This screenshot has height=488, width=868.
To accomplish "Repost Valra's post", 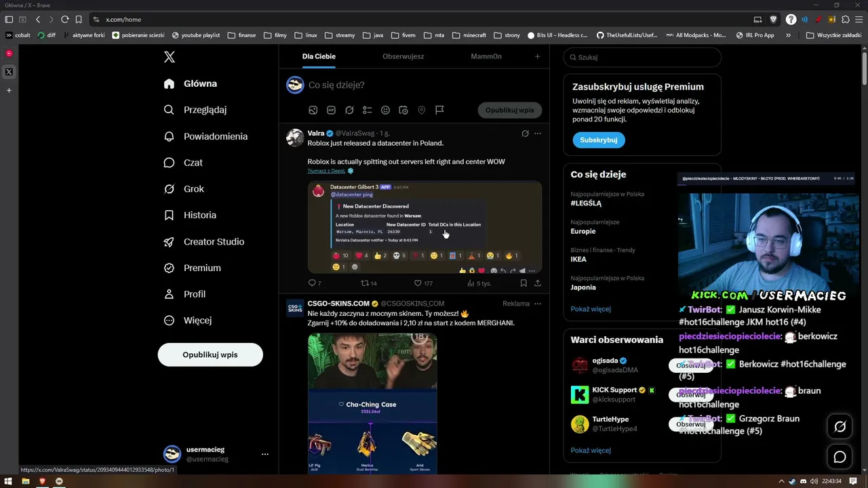I will click(x=368, y=283).
